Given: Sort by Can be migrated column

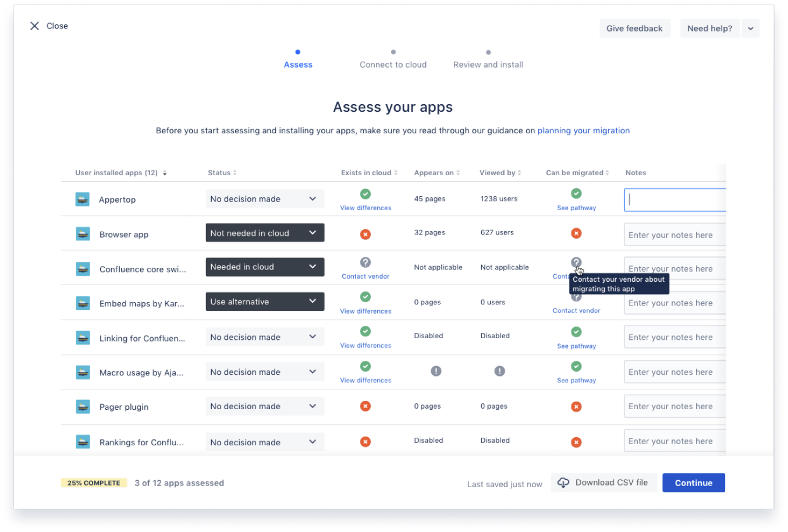Looking at the screenshot, I should 578,173.
